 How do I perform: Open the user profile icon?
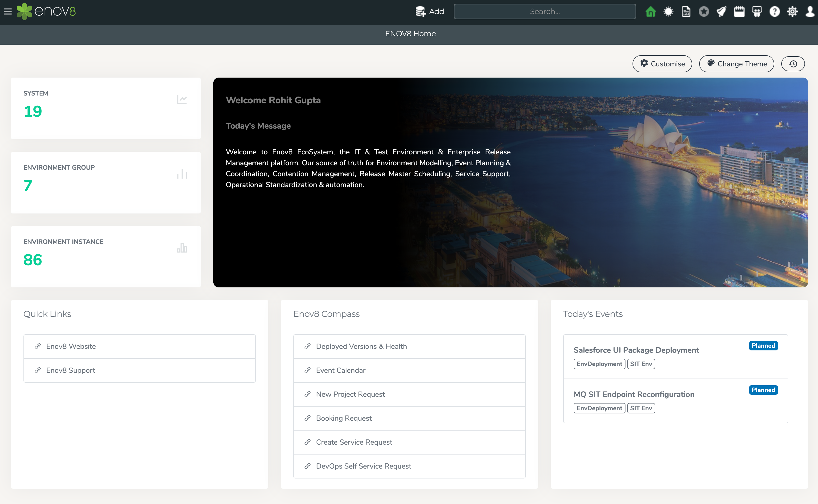tap(810, 12)
